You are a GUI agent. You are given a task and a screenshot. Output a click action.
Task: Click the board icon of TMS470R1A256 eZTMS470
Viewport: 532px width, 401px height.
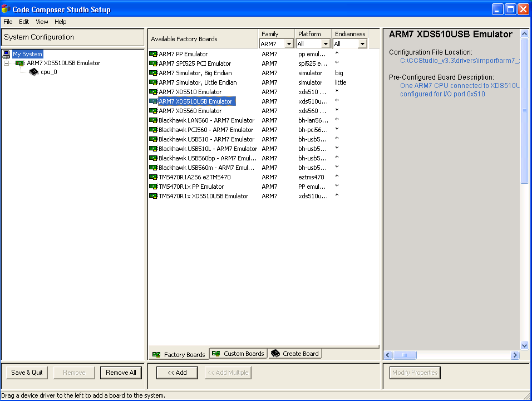tap(154, 177)
